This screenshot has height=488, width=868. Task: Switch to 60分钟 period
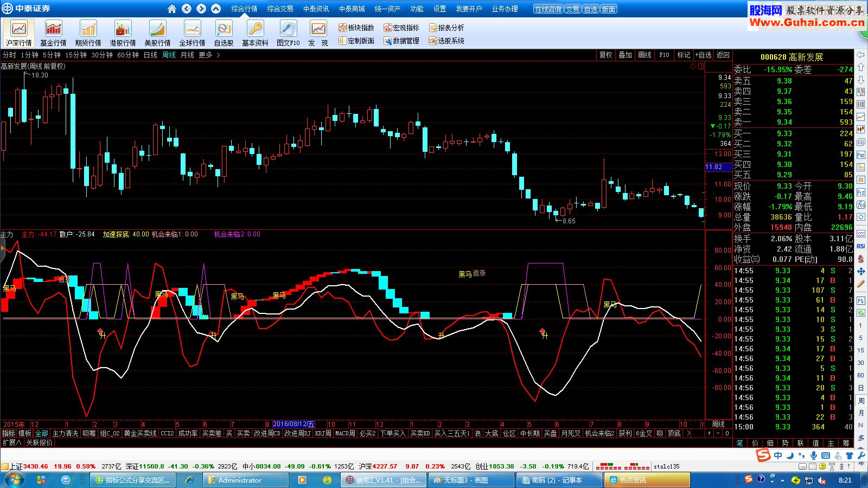coord(128,55)
